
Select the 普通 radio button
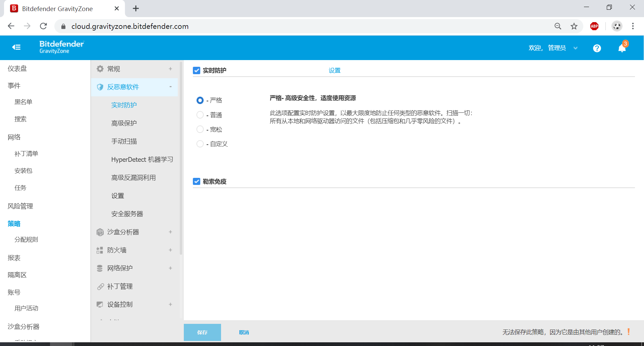click(x=200, y=115)
